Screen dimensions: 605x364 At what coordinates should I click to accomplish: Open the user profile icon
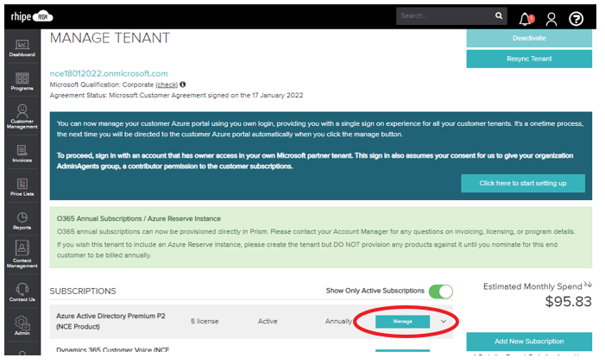click(551, 18)
